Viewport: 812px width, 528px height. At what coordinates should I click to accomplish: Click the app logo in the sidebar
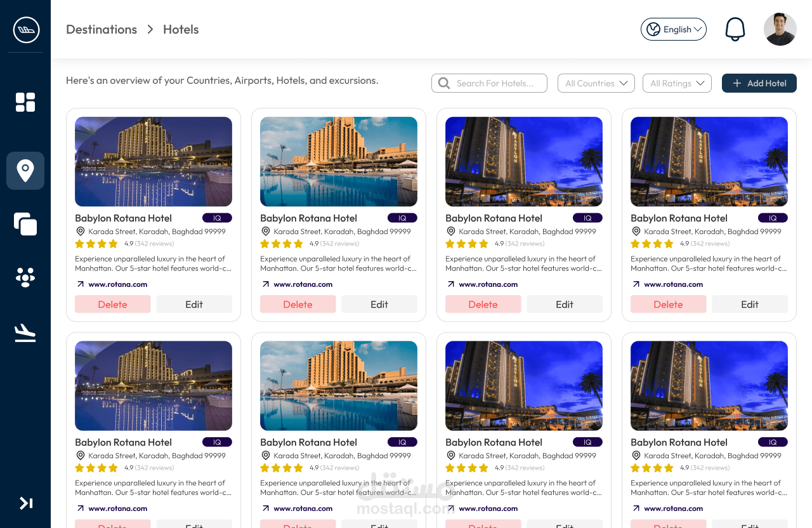pyautogui.click(x=26, y=30)
